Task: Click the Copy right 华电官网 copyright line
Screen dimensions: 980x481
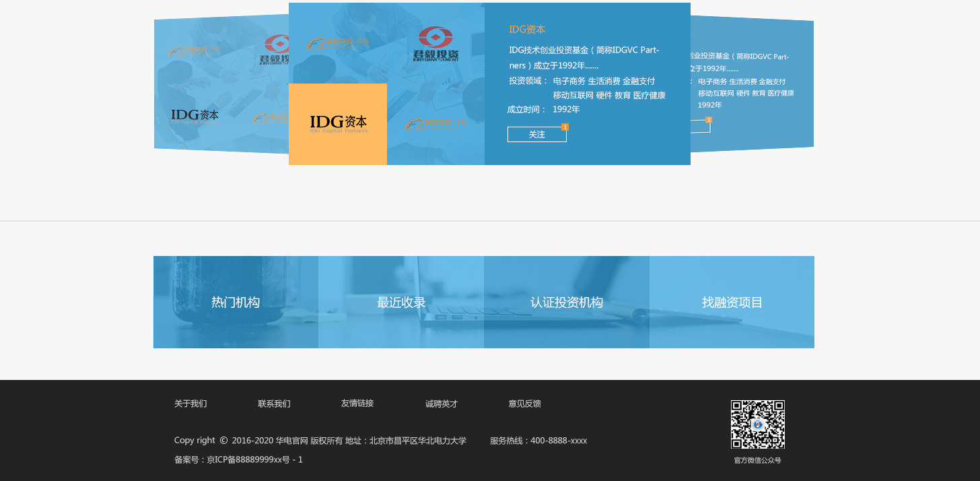Action: click(x=320, y=441)
